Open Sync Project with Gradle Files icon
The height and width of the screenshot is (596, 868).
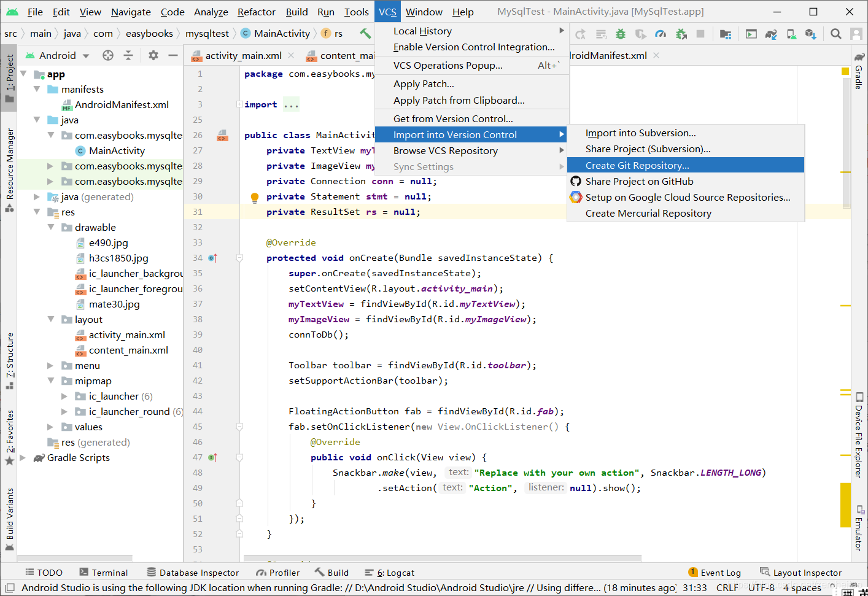point(770,34)
